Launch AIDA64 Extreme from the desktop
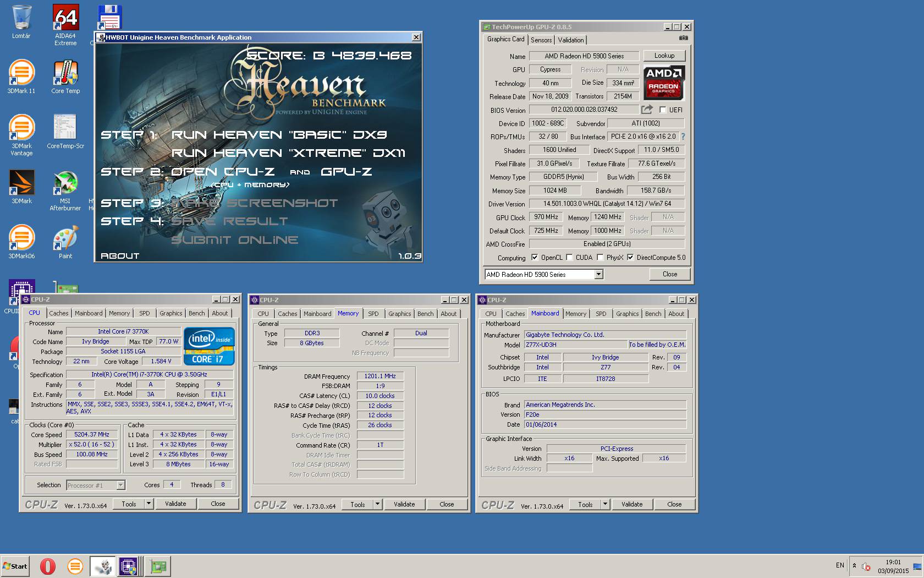The width and height of the screenshot is (924, 578). [x=65, y=25]
